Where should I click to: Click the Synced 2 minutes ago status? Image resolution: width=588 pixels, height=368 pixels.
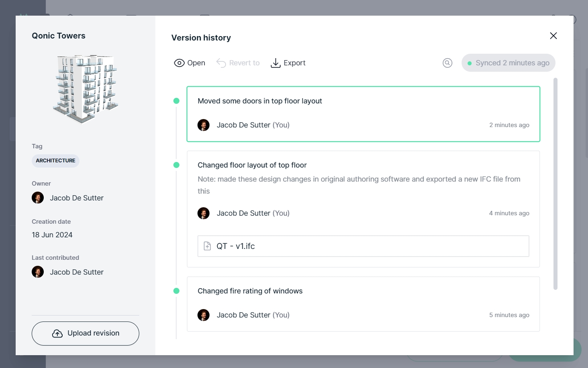(x=508, y=63)
